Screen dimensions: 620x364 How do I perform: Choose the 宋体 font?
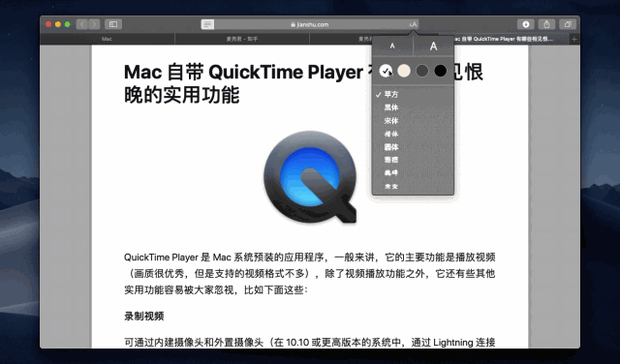pos(413,121)
